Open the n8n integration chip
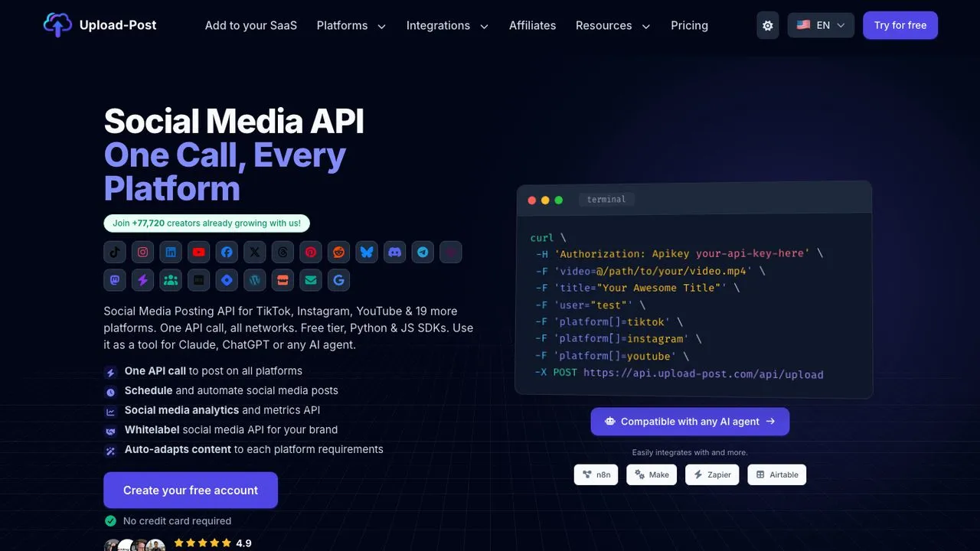980x551 pixels. pos(596,474)
